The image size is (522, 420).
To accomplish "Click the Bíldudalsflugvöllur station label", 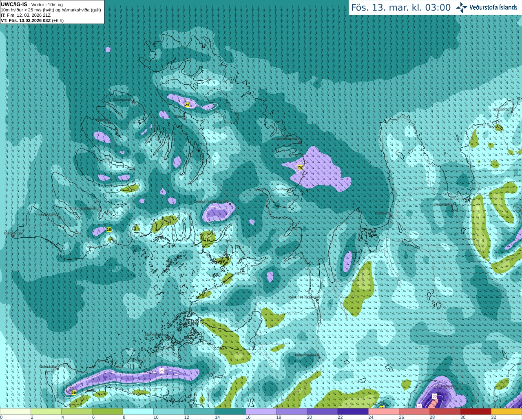I will (85, 208).
